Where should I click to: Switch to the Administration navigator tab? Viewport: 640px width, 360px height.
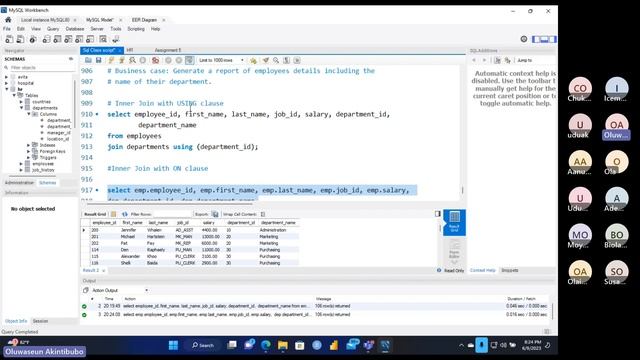click(x=19, y=183)
